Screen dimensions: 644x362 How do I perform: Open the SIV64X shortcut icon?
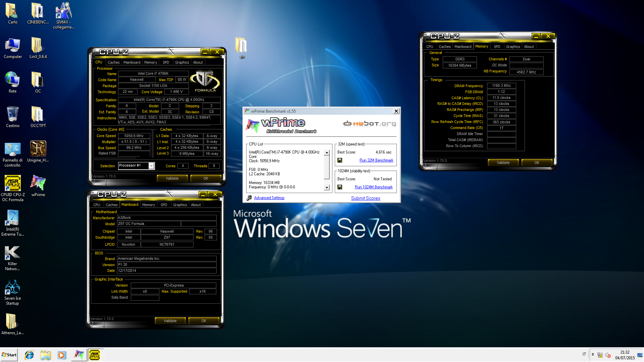63,16
